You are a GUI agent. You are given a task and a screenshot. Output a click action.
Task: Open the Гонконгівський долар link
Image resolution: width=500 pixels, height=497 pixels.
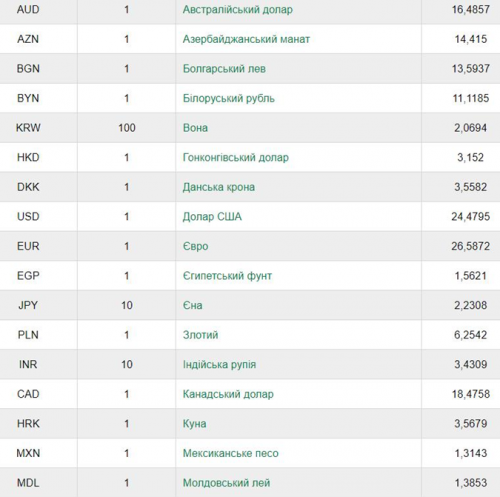click(236, 157)
